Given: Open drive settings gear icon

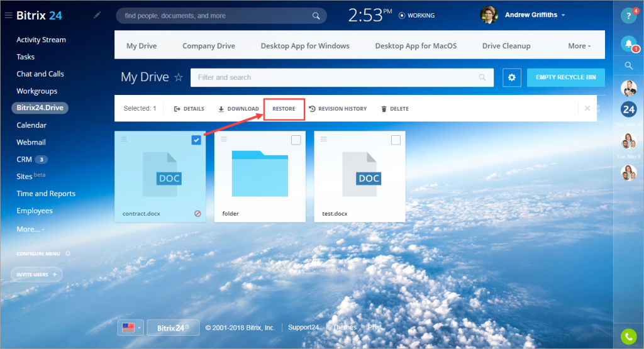Looking at the screenshot, I should [512, 77].
